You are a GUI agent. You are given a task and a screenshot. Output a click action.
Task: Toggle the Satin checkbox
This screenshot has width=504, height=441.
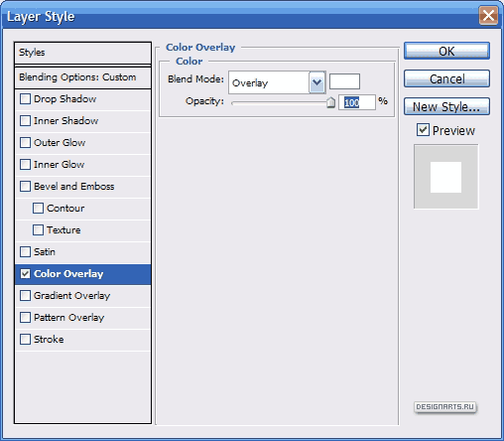[x=25, y=251]
